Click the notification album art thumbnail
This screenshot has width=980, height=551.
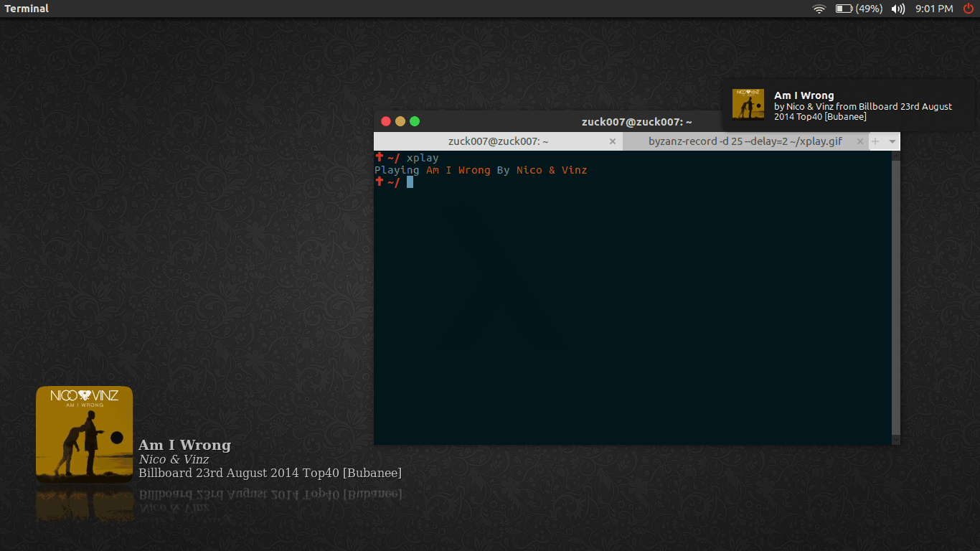(748, 104)
